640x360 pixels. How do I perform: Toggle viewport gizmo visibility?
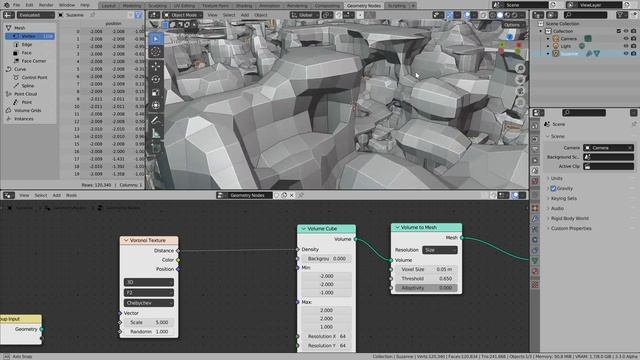449,15
